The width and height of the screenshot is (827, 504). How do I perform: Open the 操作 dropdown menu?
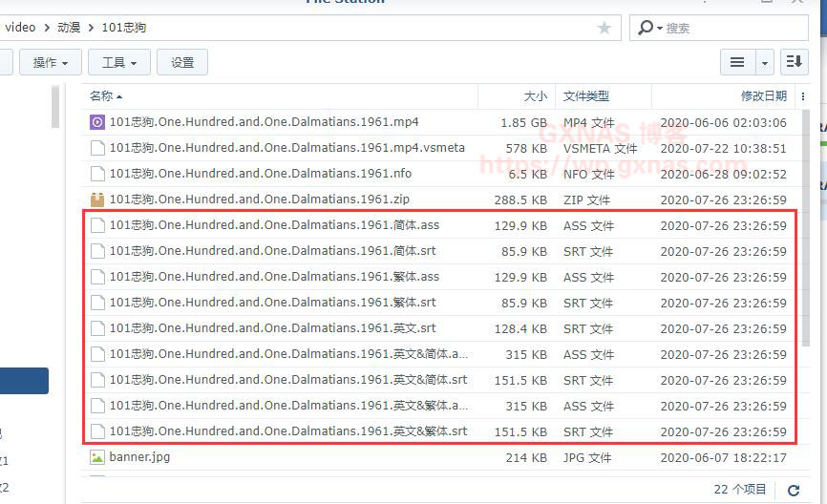(51, 62)
